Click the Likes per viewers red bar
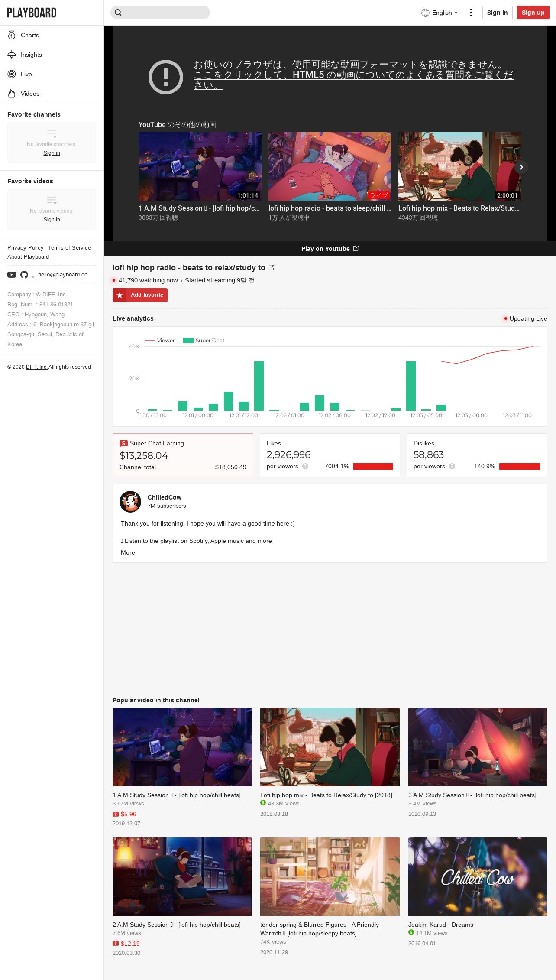 click(x=373, y=466)
